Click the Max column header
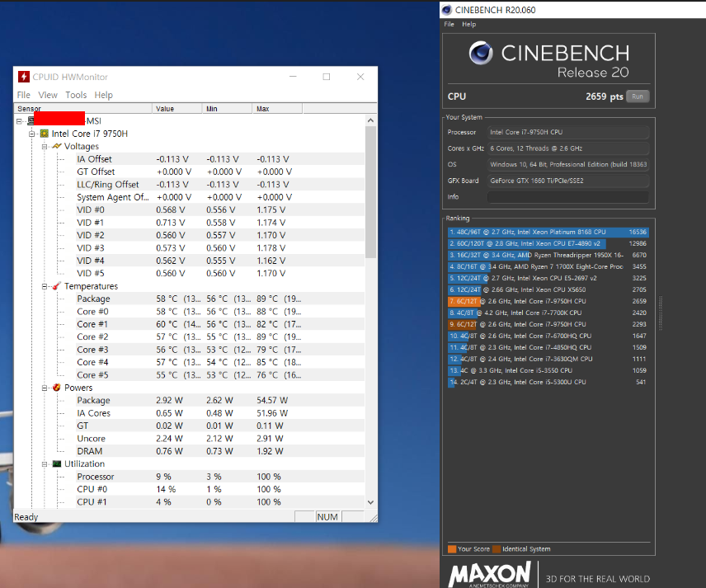 278,109
